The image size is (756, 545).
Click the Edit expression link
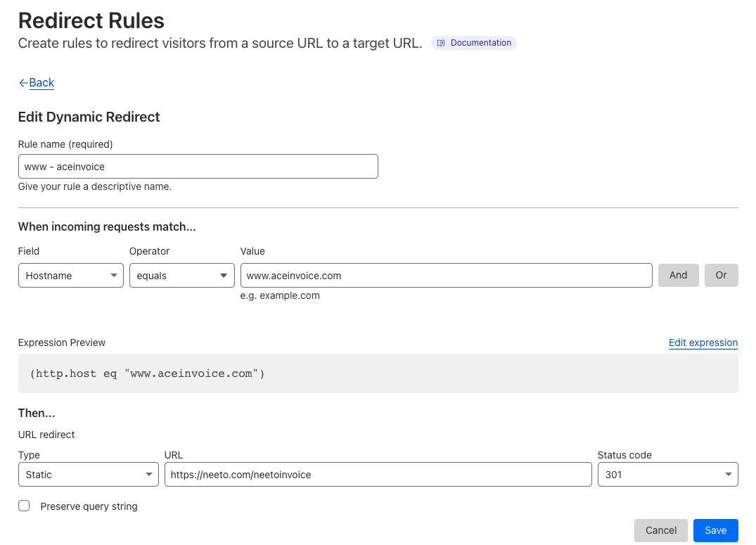[703, 342]
